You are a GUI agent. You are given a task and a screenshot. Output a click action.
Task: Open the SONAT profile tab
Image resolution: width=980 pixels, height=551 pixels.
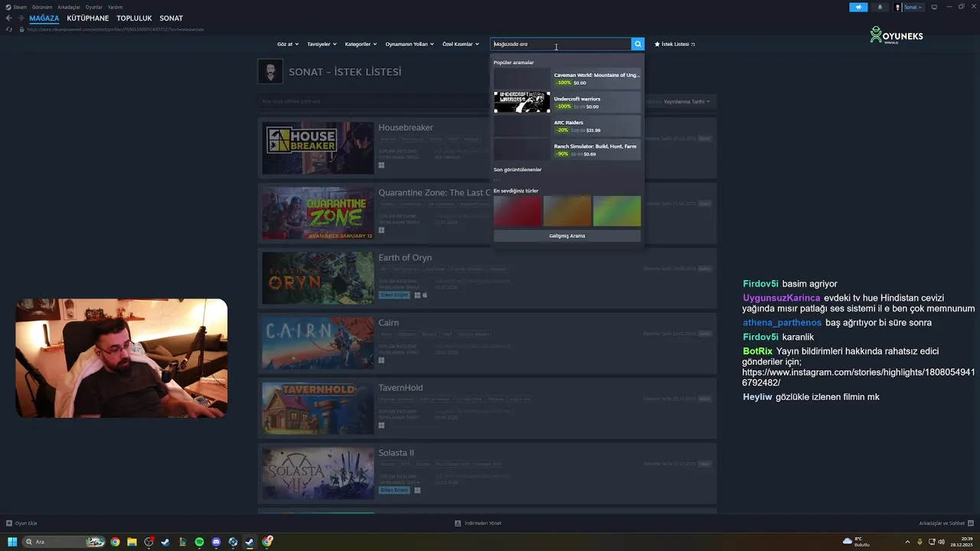tap(171, 18)
